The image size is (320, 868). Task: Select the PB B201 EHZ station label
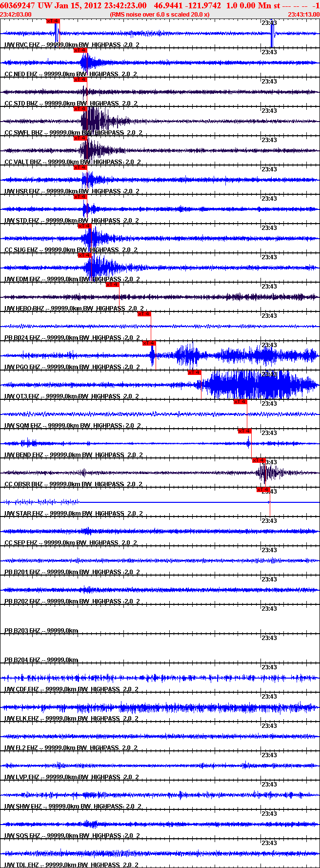coord(72,572)
